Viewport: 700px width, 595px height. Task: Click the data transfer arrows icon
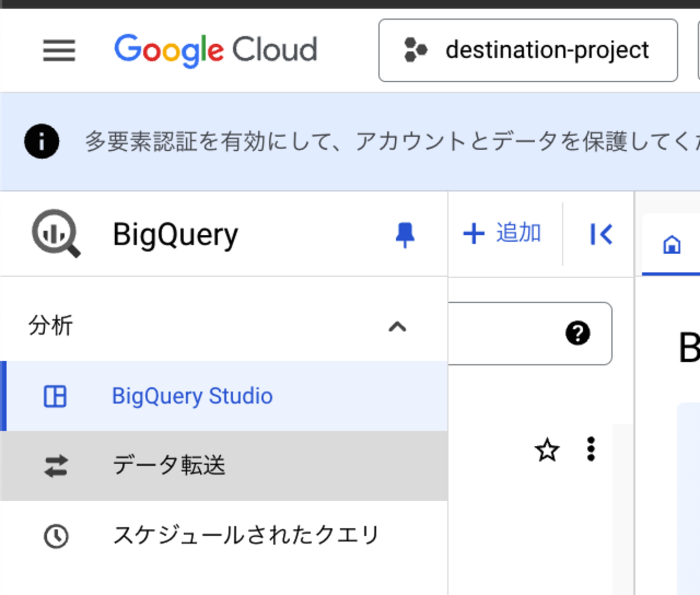click(x=56, y=466)
